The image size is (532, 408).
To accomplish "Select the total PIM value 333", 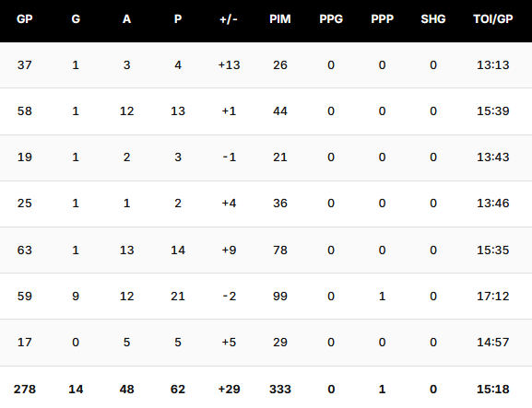I will coord(280,389).
